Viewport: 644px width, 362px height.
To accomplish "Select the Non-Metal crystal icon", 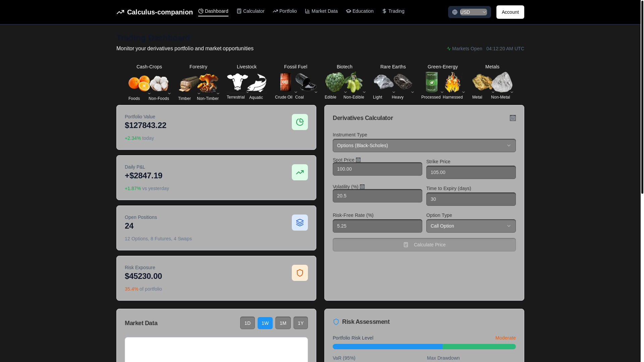I will coord(502,82).
